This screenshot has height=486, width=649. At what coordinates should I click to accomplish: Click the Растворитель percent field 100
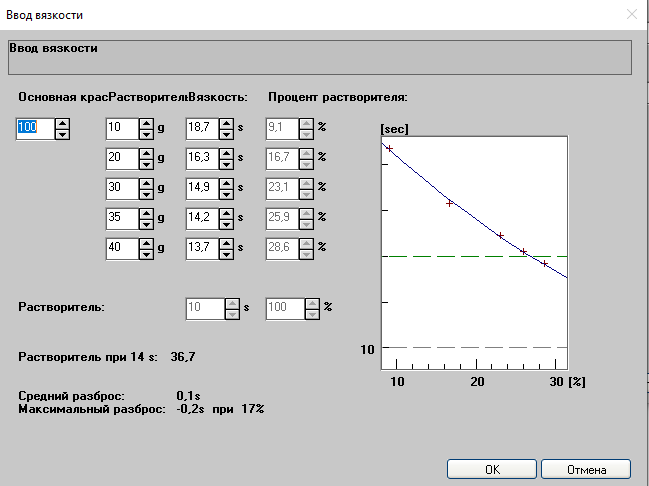285,309
